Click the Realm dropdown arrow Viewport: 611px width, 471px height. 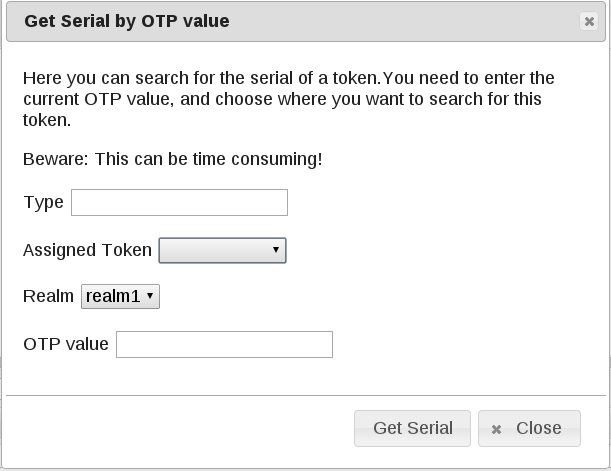tap(150, 296)
